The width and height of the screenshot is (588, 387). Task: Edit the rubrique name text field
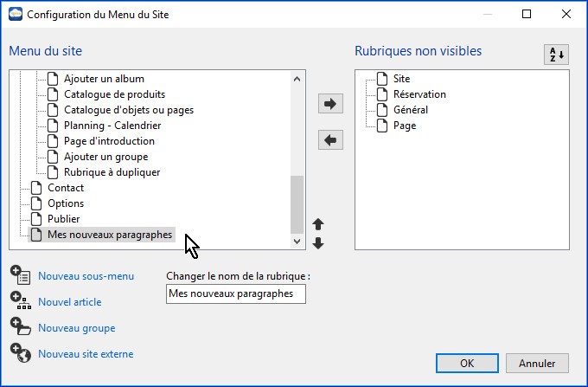coord(235,294)
